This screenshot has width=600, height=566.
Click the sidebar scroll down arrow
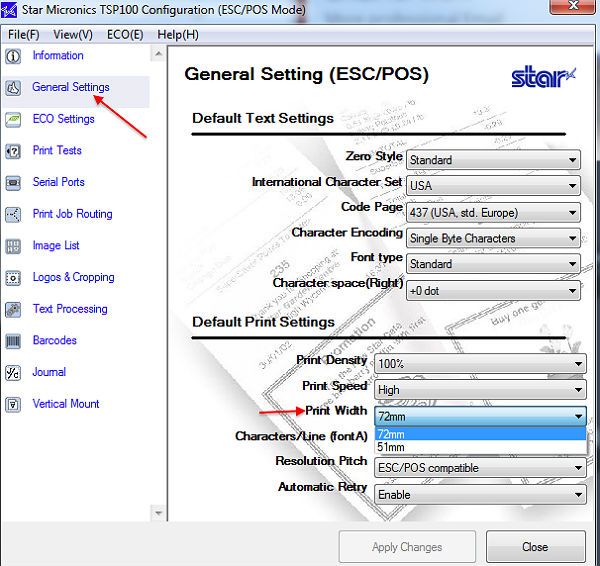(158, 513)
